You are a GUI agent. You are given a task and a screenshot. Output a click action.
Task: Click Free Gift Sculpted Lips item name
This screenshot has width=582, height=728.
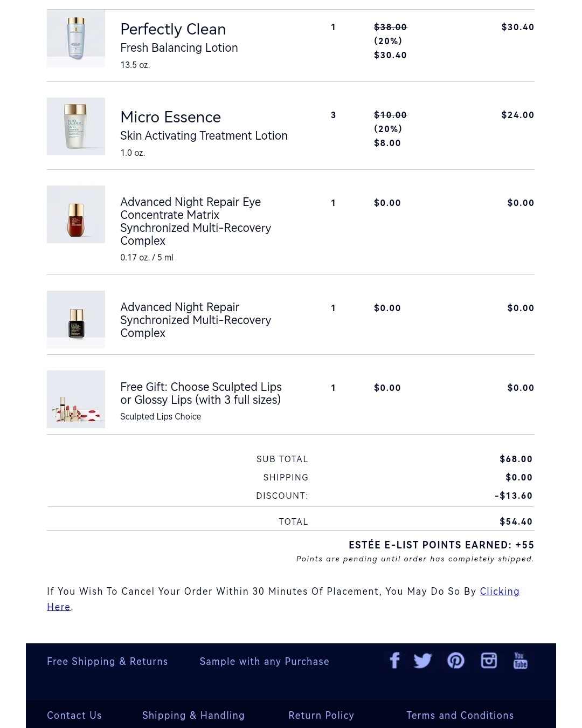[201, 394]
